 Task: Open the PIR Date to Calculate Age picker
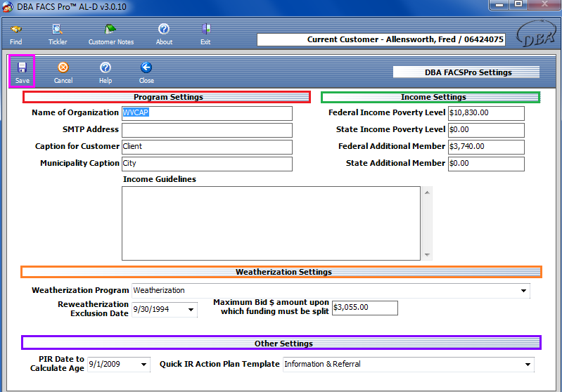click(143, 365)
